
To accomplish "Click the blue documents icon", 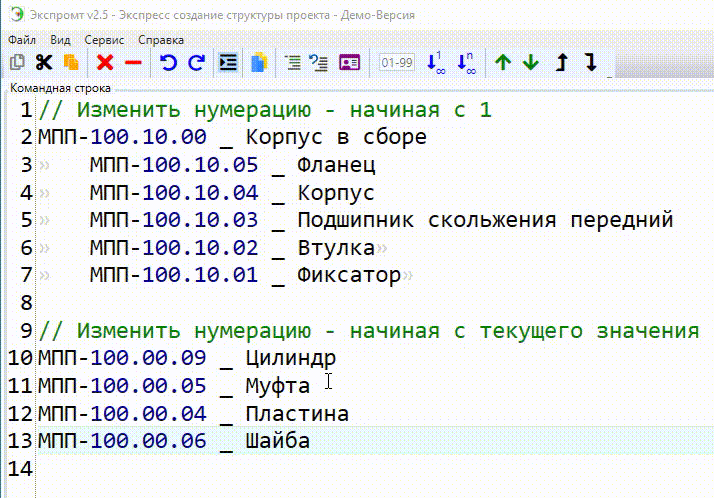I will coord(259,62).
